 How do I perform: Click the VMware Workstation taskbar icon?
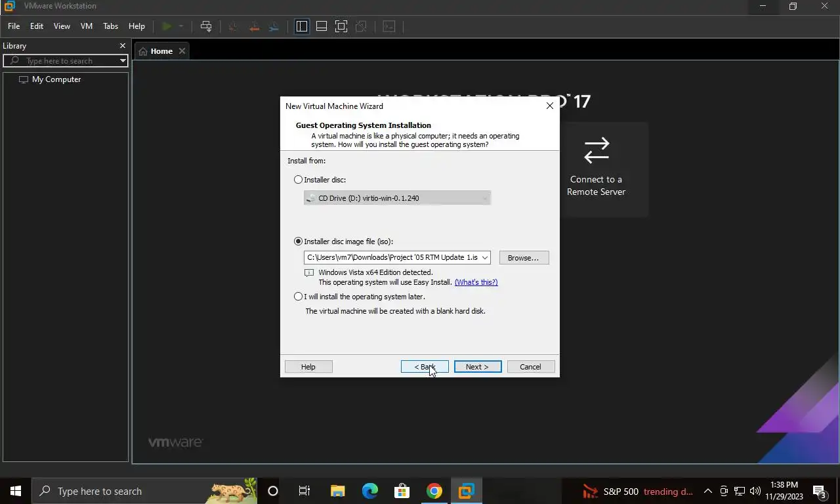coord(467,491)
